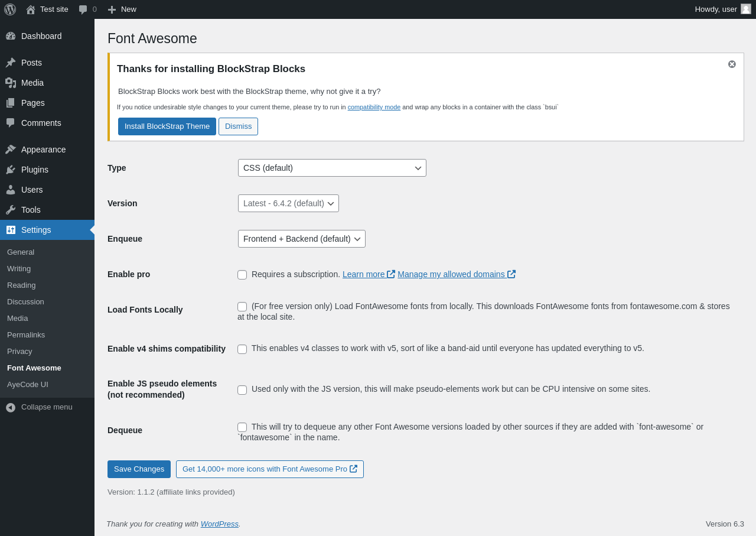Enable the Enable pro checkbox

pyautogui.click(x=242, y=275)
